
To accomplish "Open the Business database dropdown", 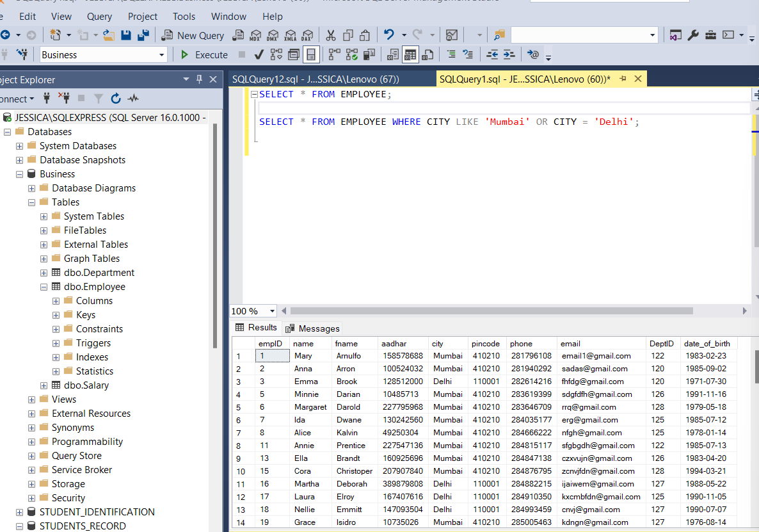I will (x=162, y=54).
